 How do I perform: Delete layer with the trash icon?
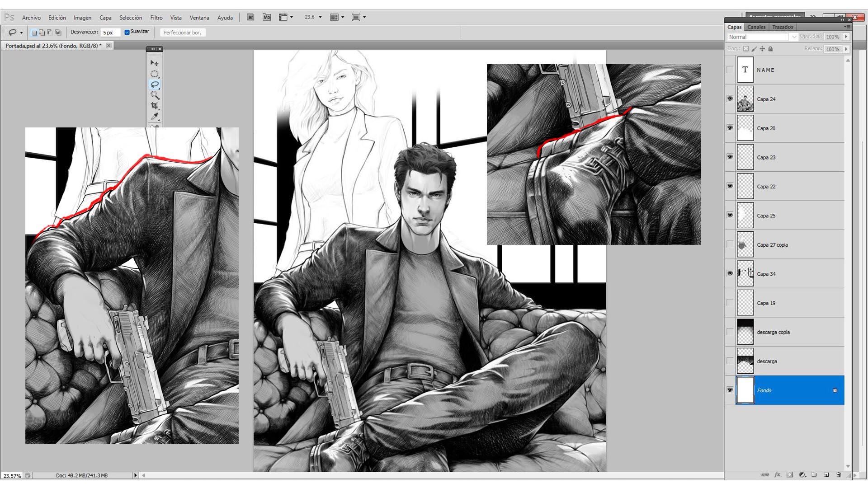pos(839,474)
